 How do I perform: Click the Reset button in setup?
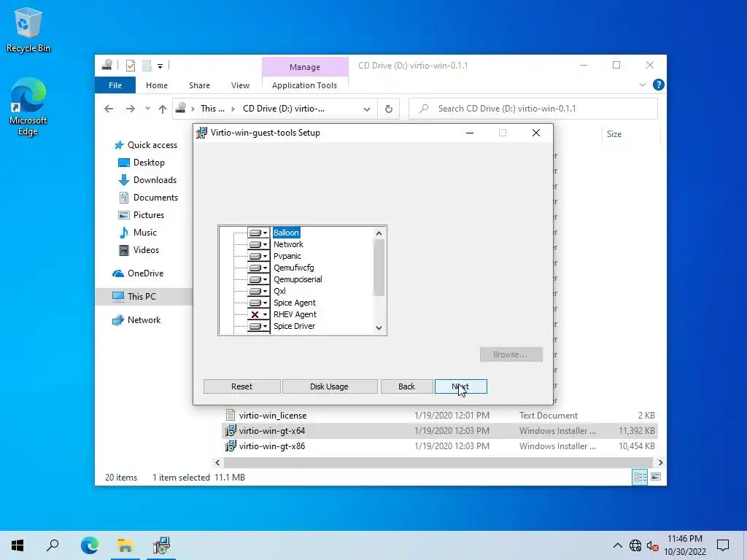click(241, 386)
